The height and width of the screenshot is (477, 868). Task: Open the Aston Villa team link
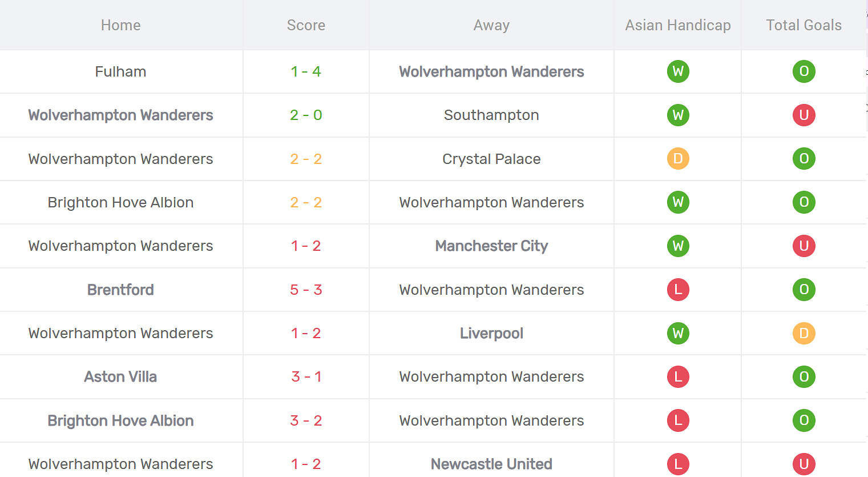point(120,376)
